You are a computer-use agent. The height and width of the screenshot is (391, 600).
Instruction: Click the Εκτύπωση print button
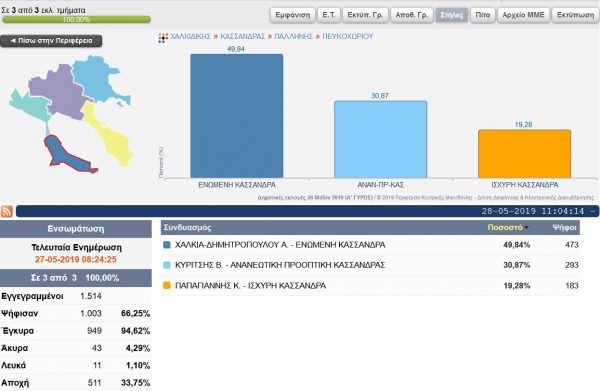tap(576, 15)
